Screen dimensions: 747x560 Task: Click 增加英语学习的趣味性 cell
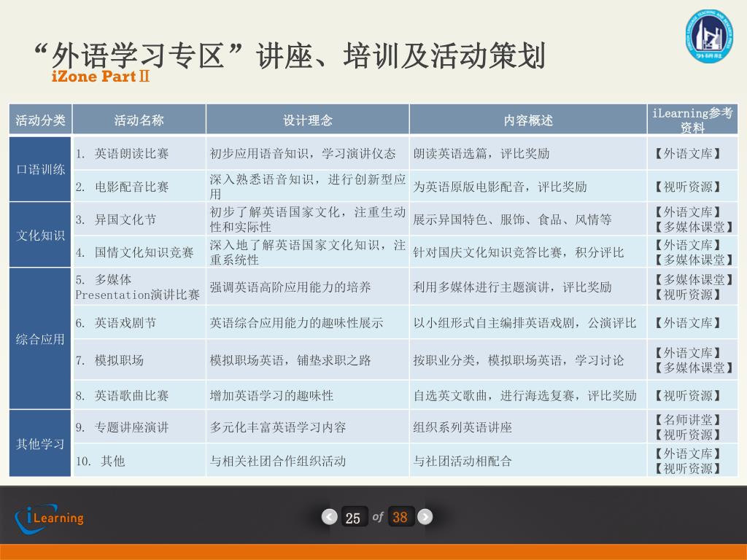click(x=308, y=394)
